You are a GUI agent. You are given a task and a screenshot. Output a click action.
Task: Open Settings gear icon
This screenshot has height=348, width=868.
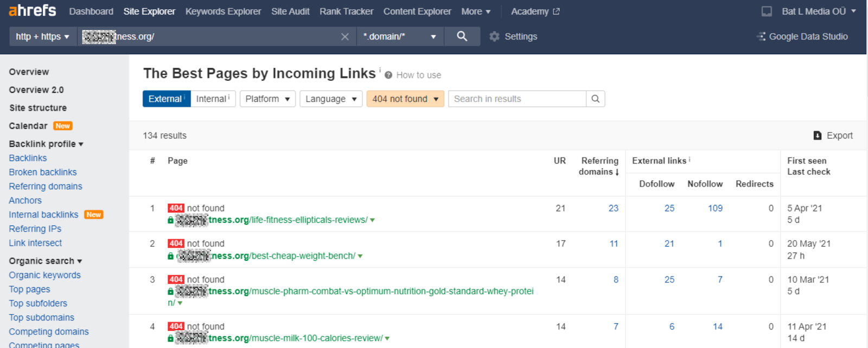pos(494,37)
